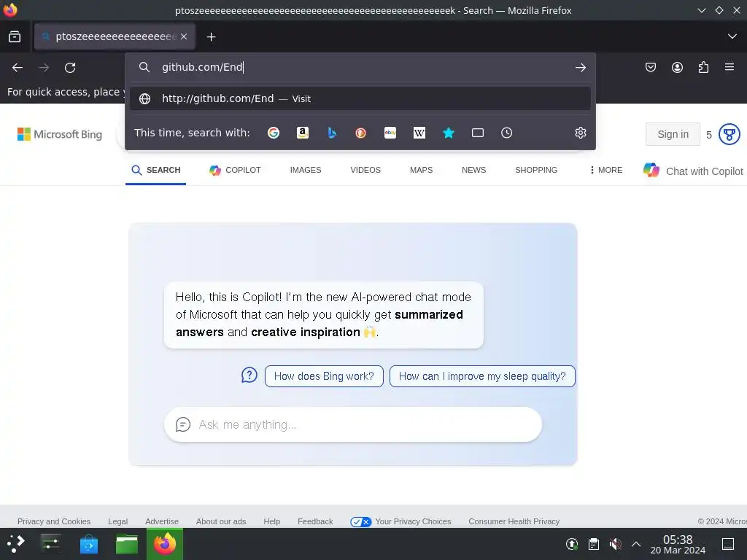Image resolution: width=747 pixels, height=560 pixels.
Task: Search this time with Wikipedia
Action: click(419, 133)
